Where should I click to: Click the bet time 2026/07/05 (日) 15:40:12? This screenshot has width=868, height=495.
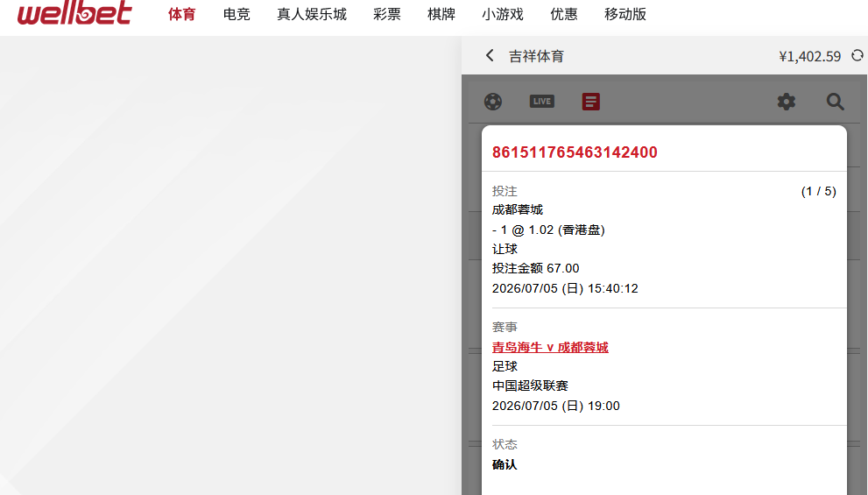565,288
